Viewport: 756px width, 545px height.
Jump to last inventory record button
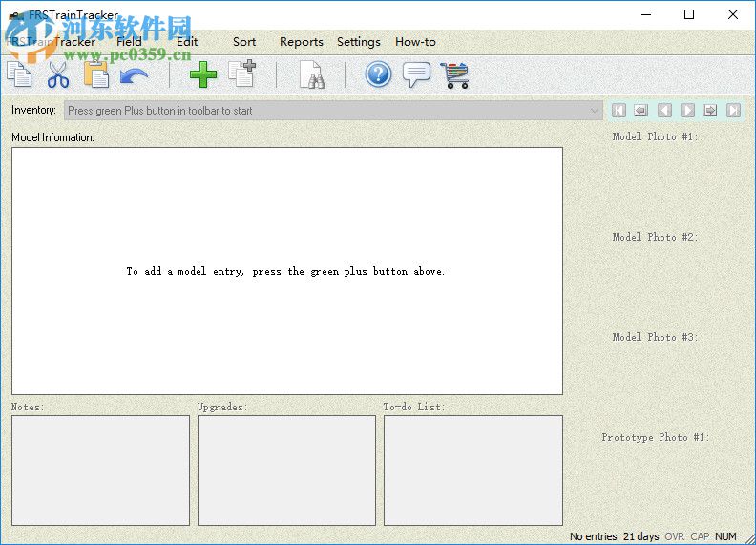733,111
